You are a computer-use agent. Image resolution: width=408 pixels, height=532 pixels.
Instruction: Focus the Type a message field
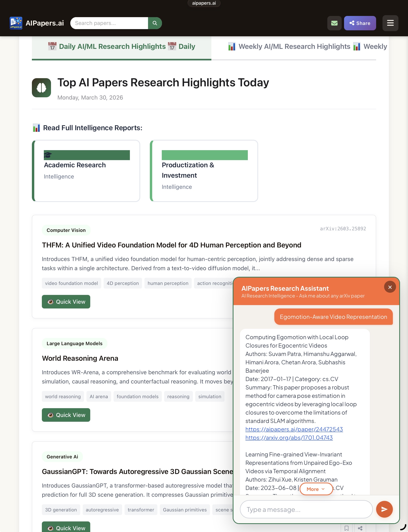coord(306,509)
